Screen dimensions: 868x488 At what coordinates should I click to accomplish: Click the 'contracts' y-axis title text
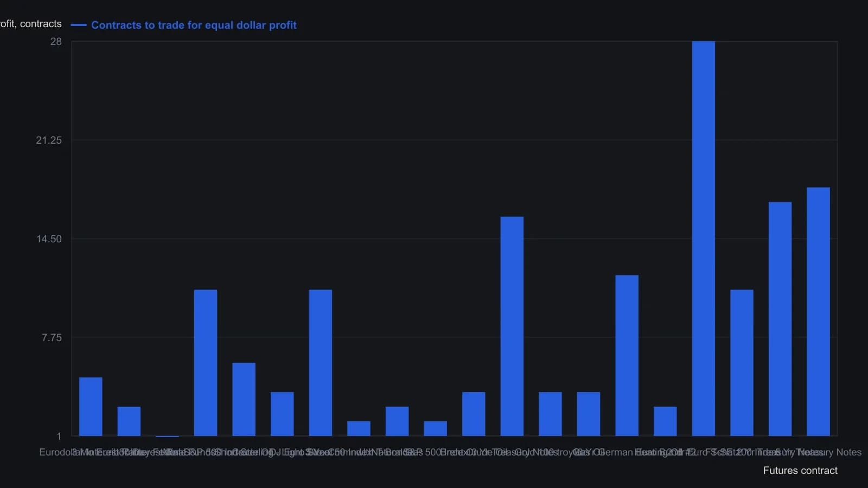[31, 24]
